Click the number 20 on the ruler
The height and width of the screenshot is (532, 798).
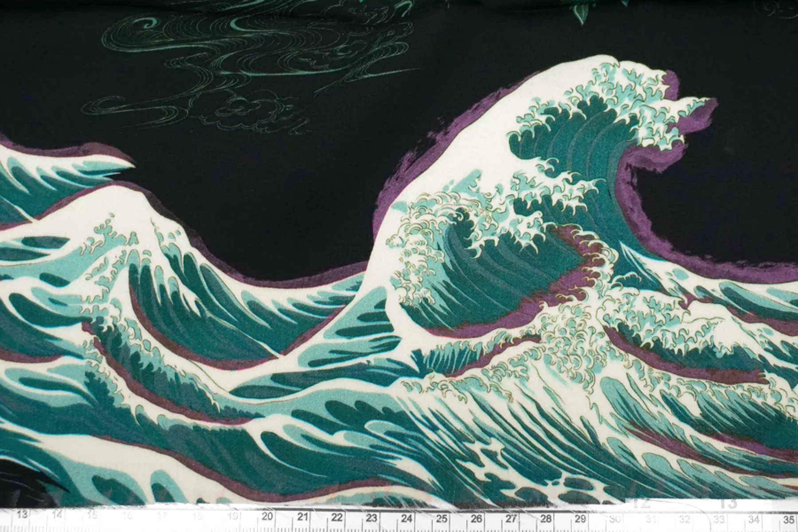tap(267, 516)
